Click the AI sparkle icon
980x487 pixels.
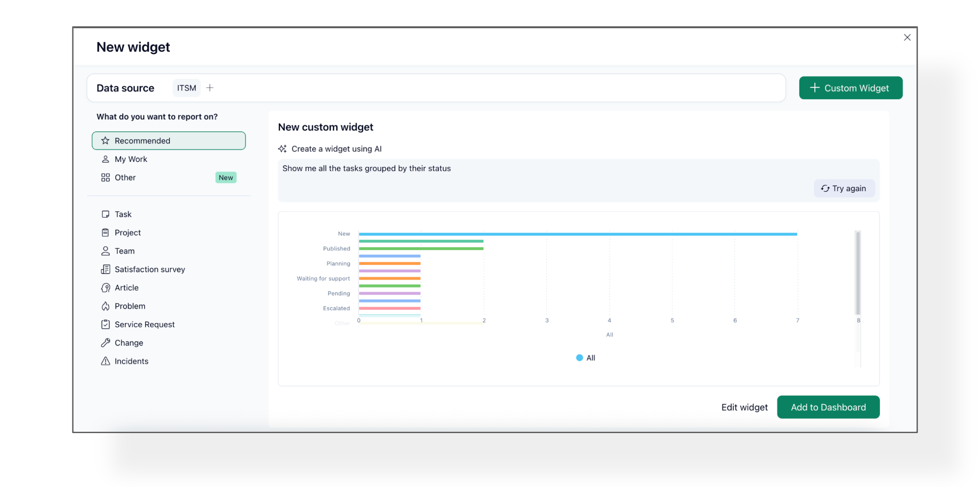pyautogui.click(x=283, y=149)
